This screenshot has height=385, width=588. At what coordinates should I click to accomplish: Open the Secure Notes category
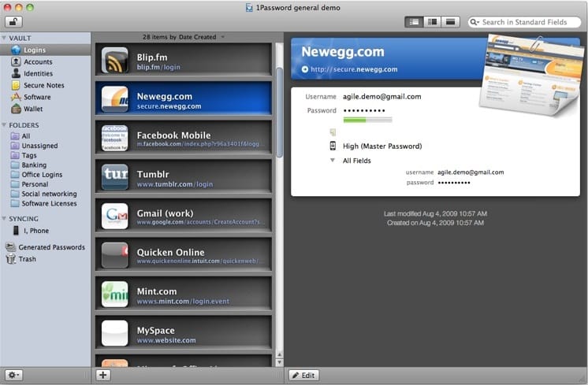(43, 85)
